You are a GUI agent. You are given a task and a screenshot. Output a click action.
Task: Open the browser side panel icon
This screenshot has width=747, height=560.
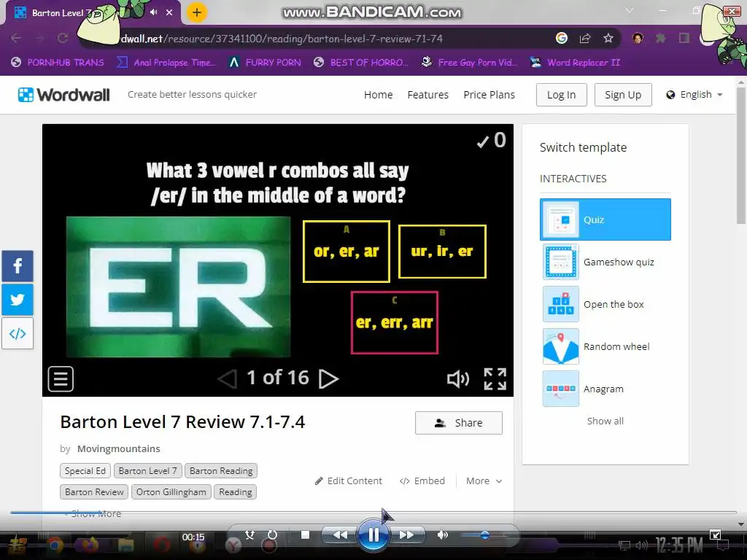point(684,38)
